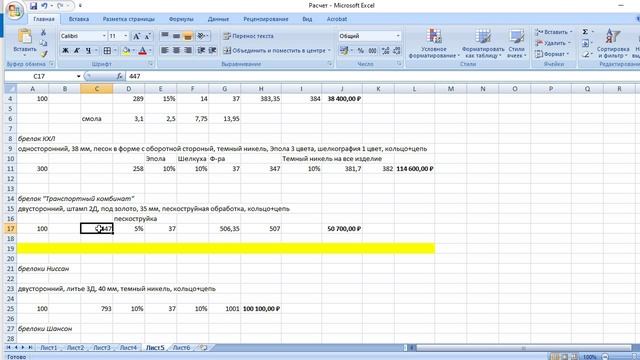The width and height of the screenshot is (640, 360).
Task: Open the Calibri font name dropdown
Action: [104, 36]
